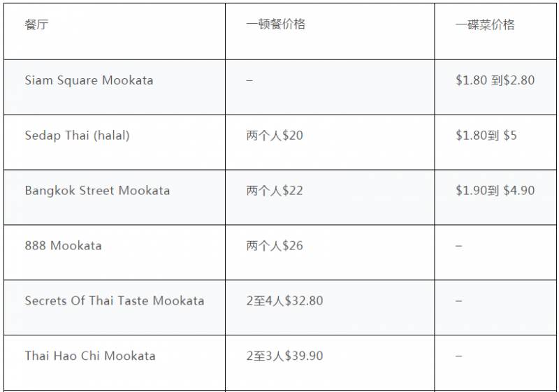The height and width of the screenshot is (392, 559).
Task: Click the 一顿餐价格 column header
Action: tap(276, 24)
